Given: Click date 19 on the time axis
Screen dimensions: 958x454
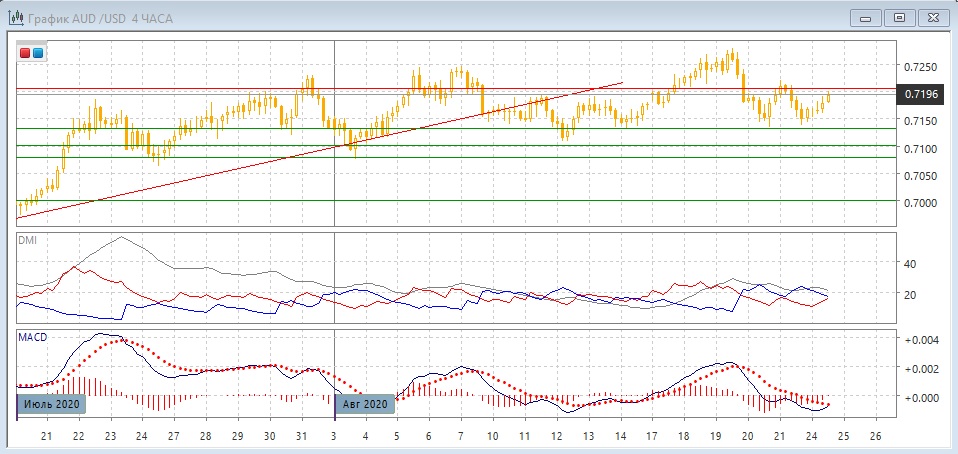Looking at the screenshot, I should tap(716, 437).
